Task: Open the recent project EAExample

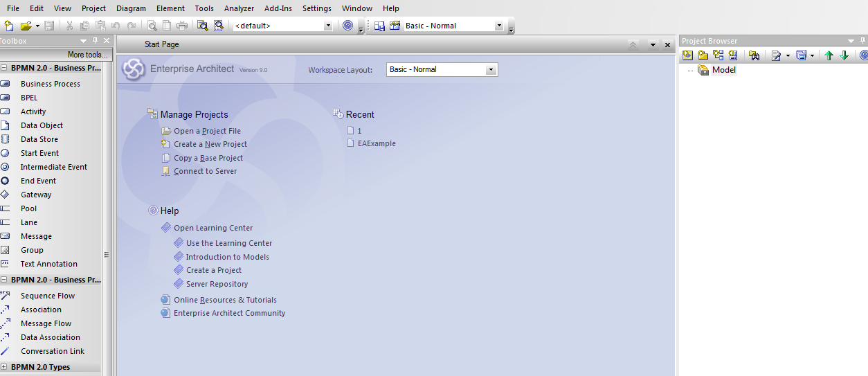Action: (377, 143)
